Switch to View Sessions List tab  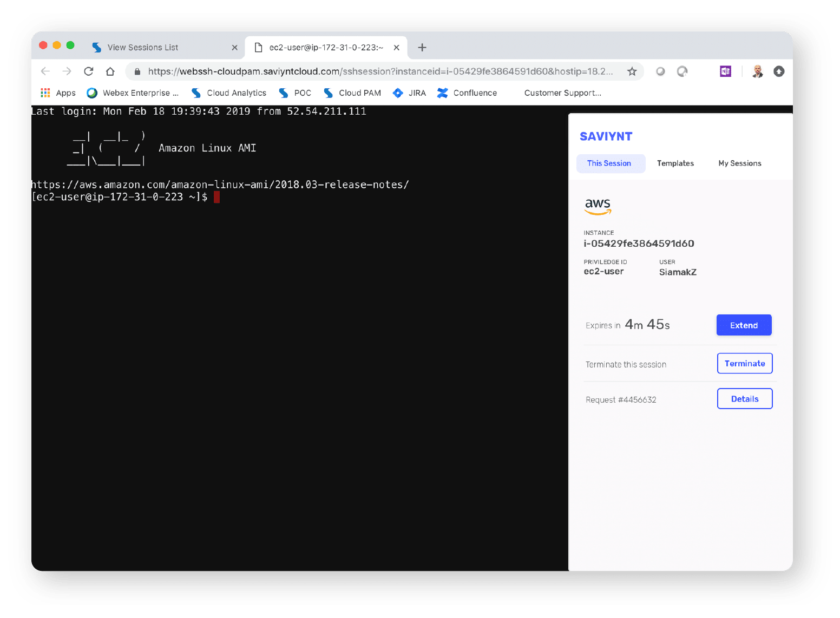point(164,48)
